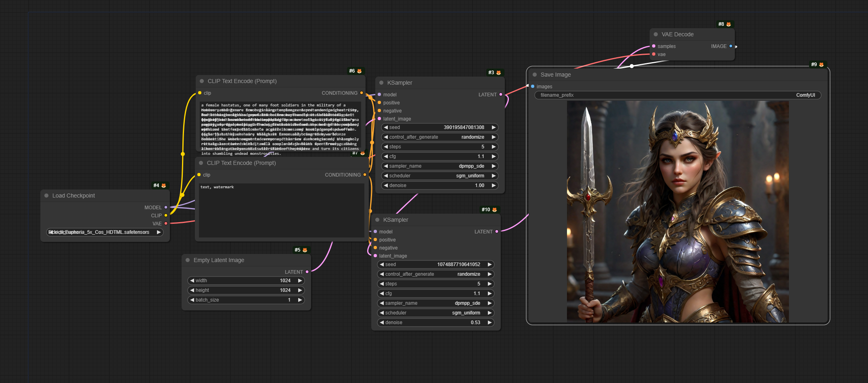Open the scheduler dropdown in KSampler #10

436,313
